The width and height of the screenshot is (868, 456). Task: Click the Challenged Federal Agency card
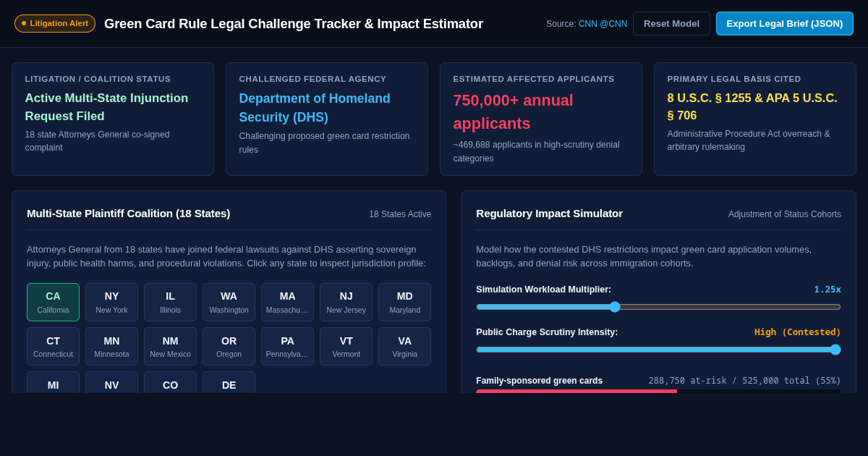[x=327, y=119]
